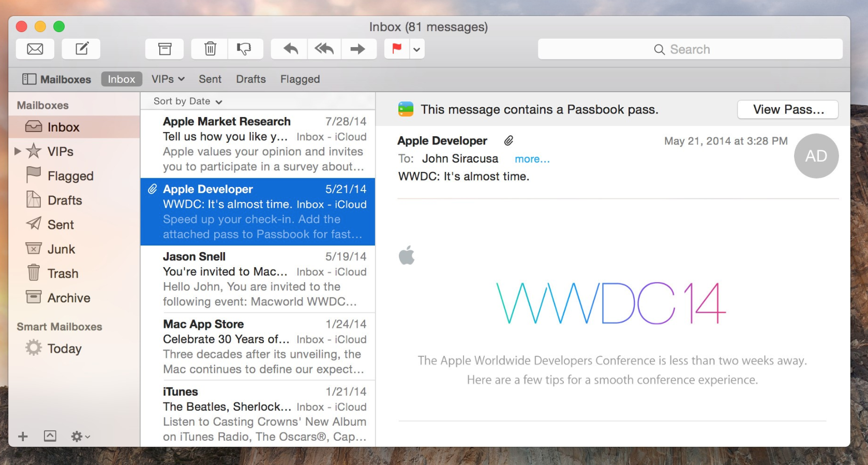Open the Sort by Date dropdown
The height and width of the screenshot is (465, 868).
click(188, 101)
